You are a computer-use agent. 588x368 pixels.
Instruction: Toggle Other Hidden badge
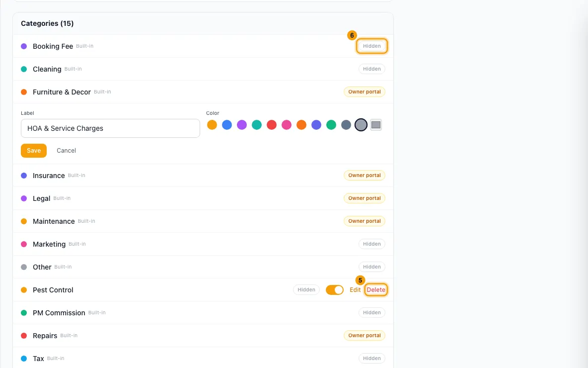pos(371,267)
